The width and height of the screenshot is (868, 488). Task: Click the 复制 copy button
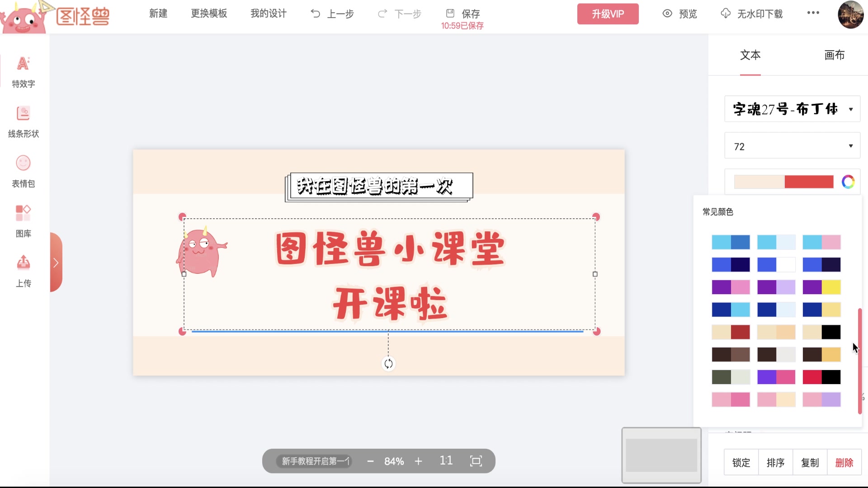[x=810, y=462]
